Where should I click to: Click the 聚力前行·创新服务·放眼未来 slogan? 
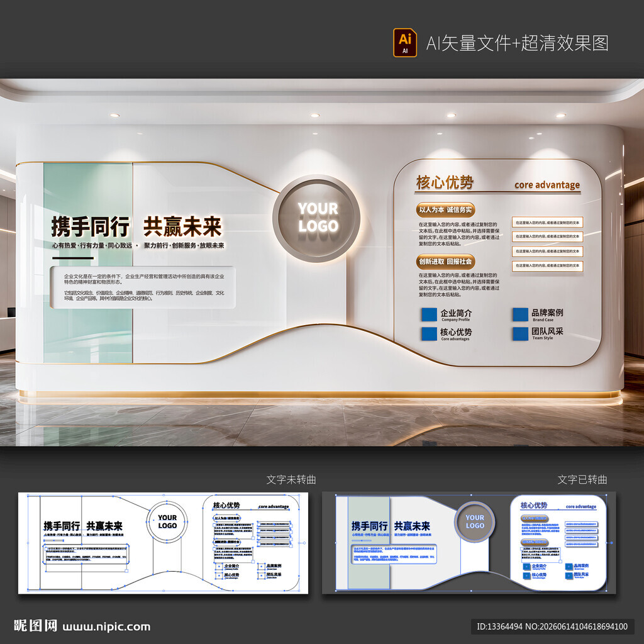pos(184,246)
